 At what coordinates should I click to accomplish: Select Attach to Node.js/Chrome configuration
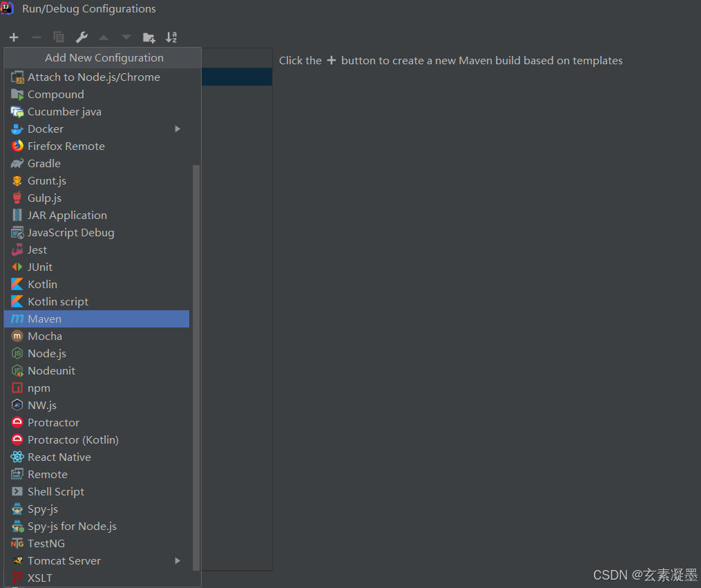(97, 77)
